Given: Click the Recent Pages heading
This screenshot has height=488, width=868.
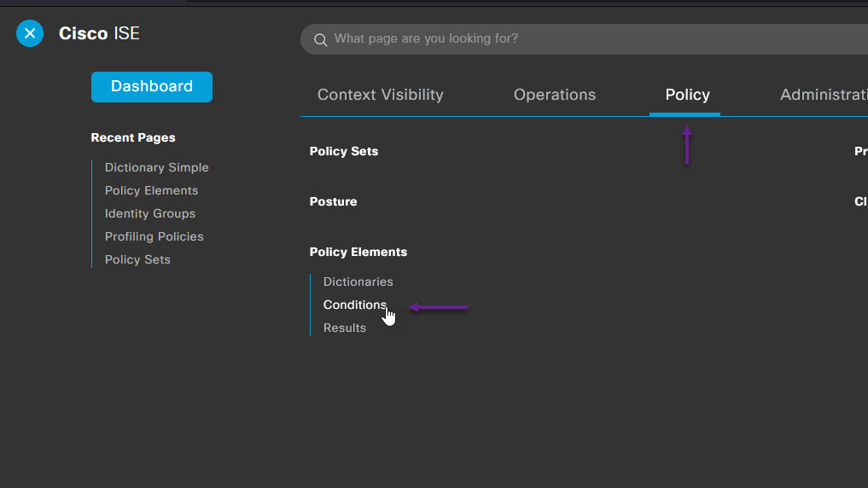Looking at the screenshot, I should [133, 137].
